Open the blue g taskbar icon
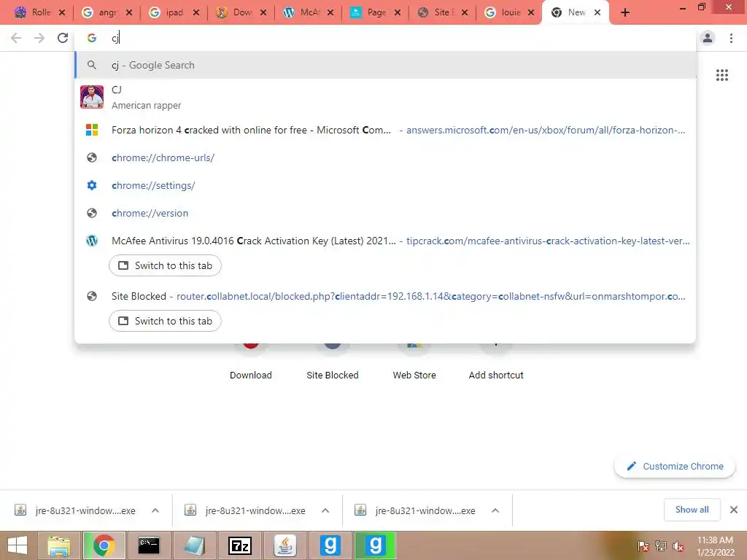The height and width of the screenshot is (560, 747). coord(330,545)
